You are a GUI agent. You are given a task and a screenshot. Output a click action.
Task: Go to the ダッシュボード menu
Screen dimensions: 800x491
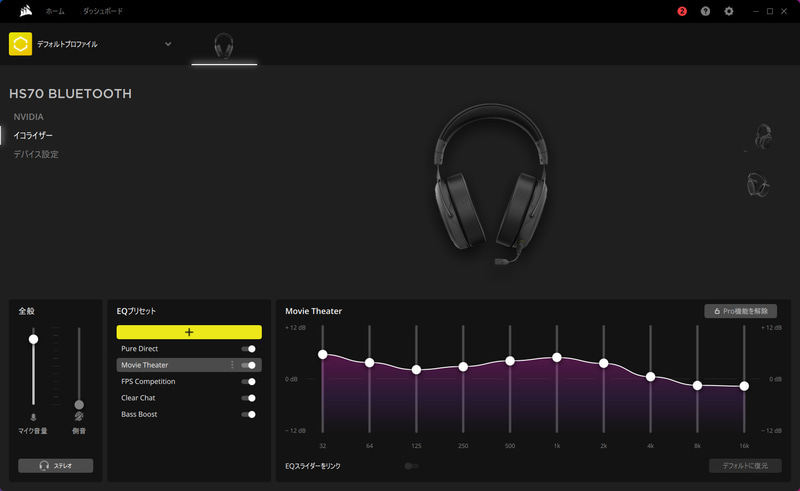103,11
